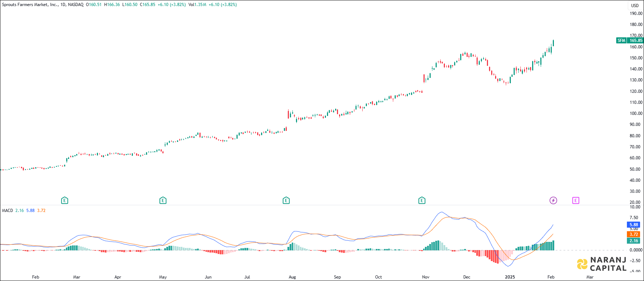
Task: Click the open value O160.51
Action: coord(94,5)
